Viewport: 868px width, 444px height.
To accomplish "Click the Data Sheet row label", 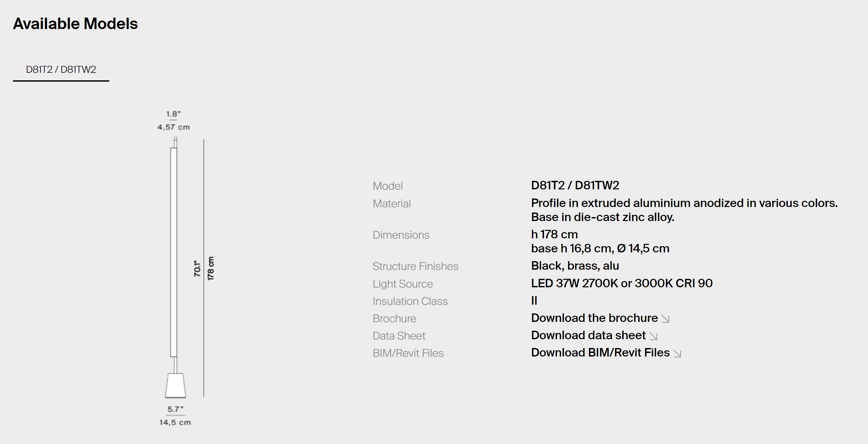I will pos(399,336).
